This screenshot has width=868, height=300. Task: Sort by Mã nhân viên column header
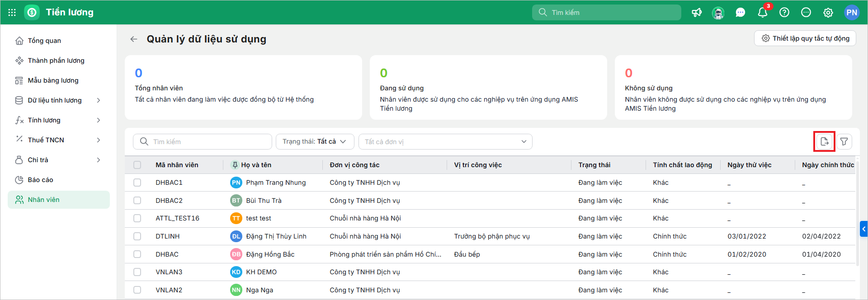[x=177, y=165]
